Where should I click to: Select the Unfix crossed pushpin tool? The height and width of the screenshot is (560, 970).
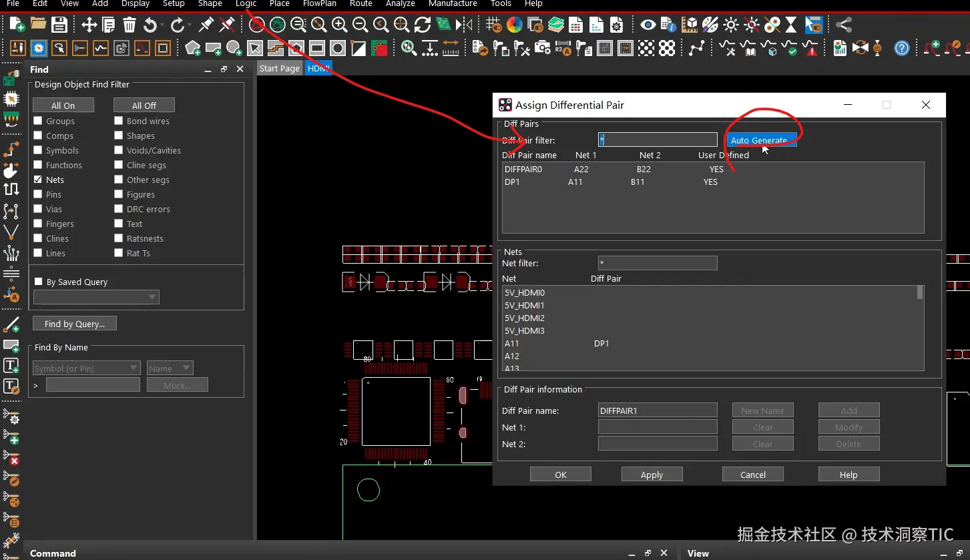coord(227,25)
